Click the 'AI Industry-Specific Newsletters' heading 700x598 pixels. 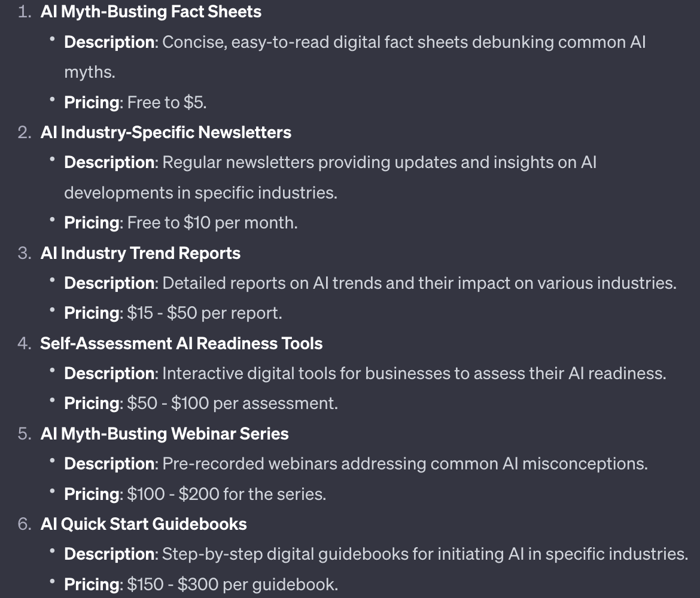pos(166,132)
